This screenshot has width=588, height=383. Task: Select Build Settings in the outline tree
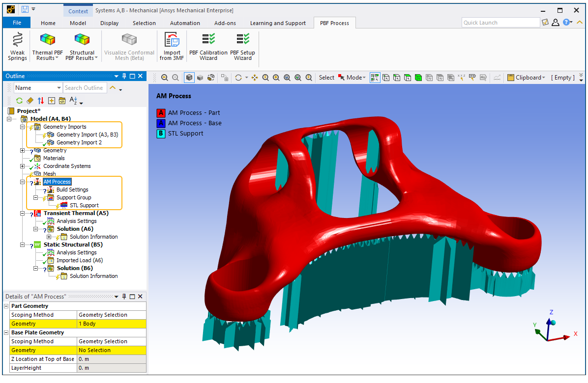(x=72, y=190)
